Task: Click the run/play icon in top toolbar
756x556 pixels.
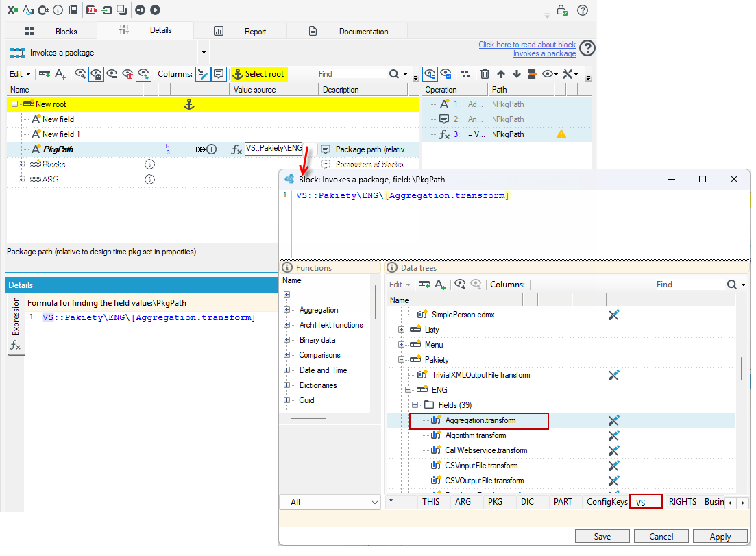Action: (x=156, y=10)
